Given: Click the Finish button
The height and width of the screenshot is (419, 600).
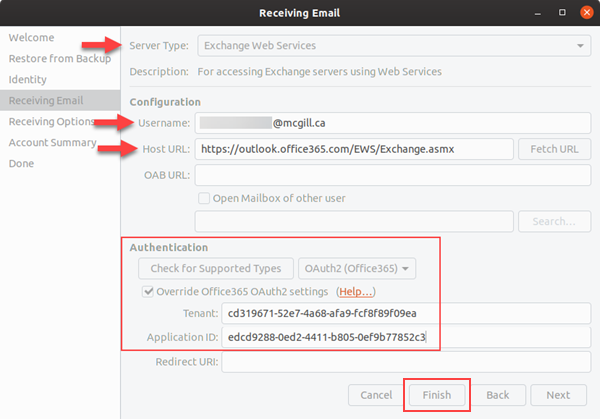Looking at the screenshot, I should (x=437, y=395).
